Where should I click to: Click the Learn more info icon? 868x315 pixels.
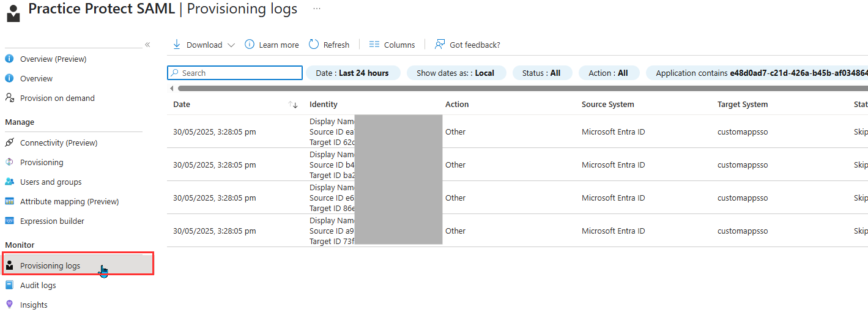click(x=250, y=45)
